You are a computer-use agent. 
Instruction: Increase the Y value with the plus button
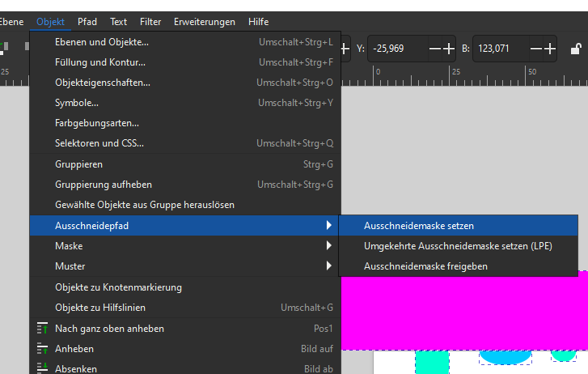point(447,49)
